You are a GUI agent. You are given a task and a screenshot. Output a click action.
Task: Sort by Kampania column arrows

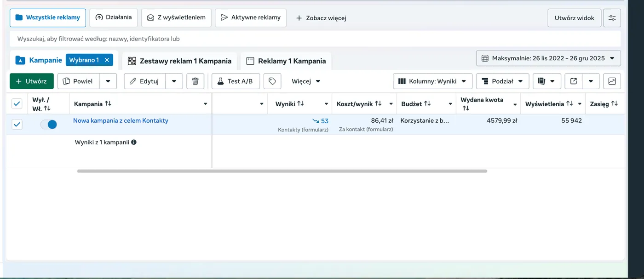pyautogui.click(x=108, y=103)
